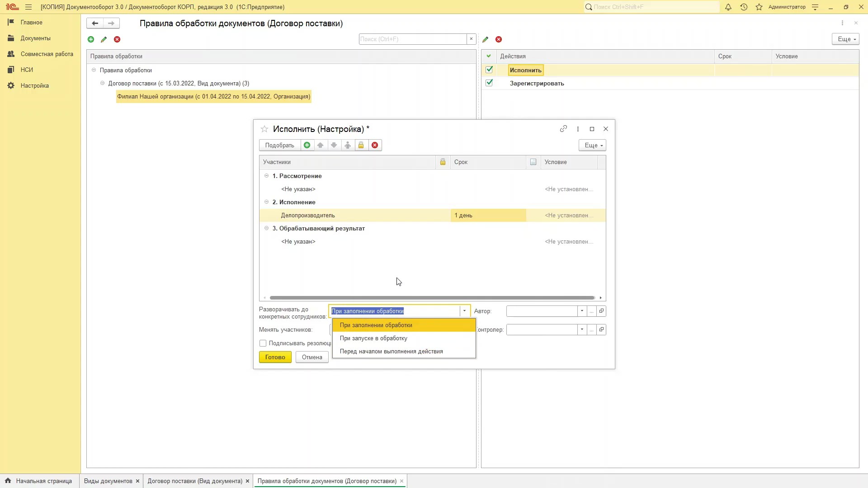Click the get link icon in dialog header
Image resolution: width=868 pixels, height=488 pixels.
563,129
